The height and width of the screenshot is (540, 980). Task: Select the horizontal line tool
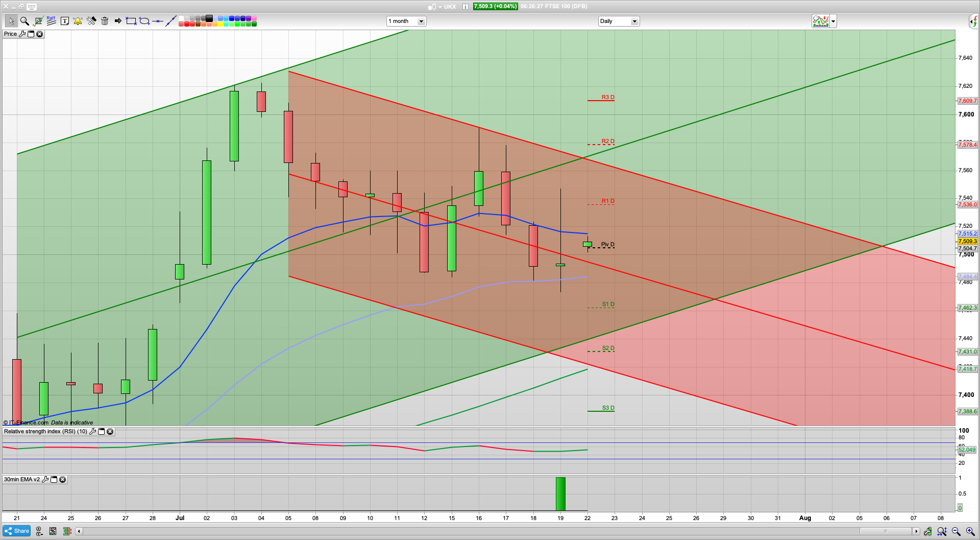(158, 21)
